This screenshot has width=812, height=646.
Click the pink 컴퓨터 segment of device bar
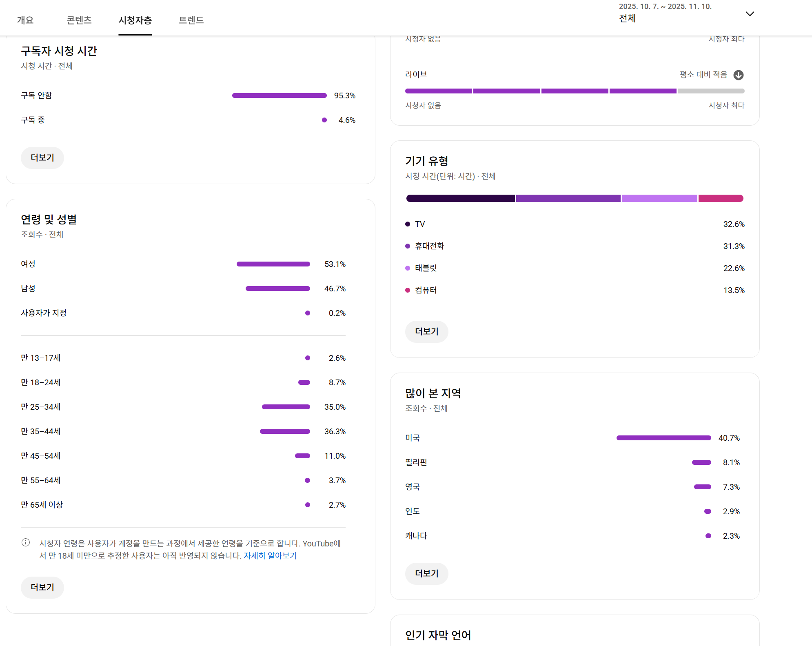click(721, 198)
